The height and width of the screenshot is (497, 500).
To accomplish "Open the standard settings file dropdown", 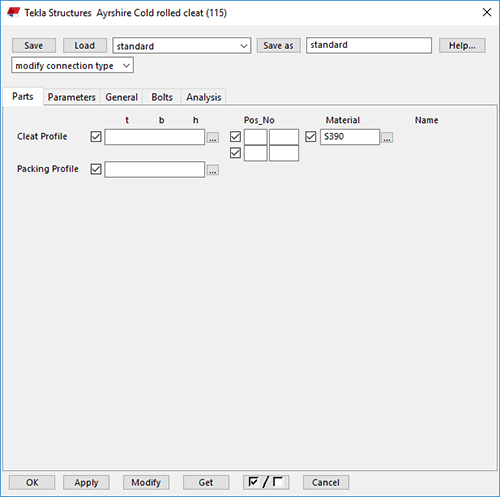I will click(182, 46).
